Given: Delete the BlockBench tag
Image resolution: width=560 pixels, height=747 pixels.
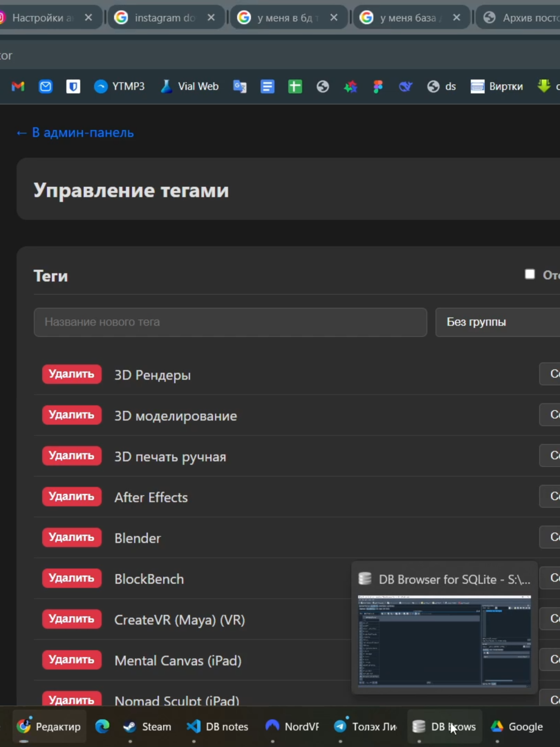Looking at the screenshot, I should [72, 578].
